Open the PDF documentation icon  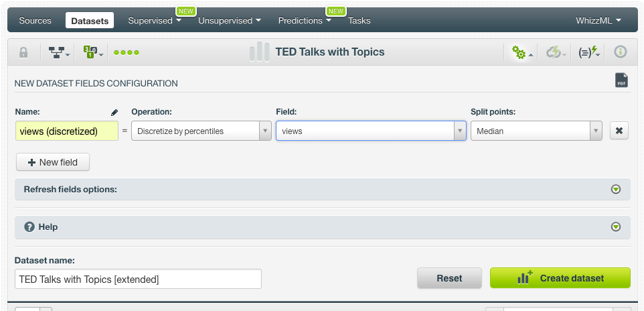[621, 80]
